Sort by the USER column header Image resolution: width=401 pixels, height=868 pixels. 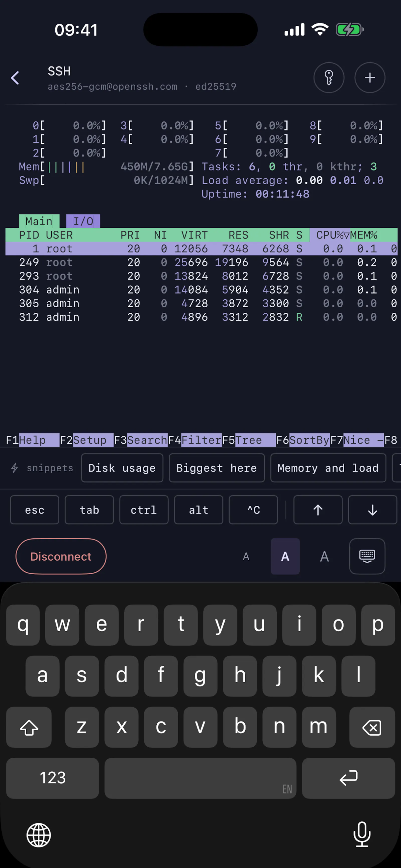[x=59, y=235]
